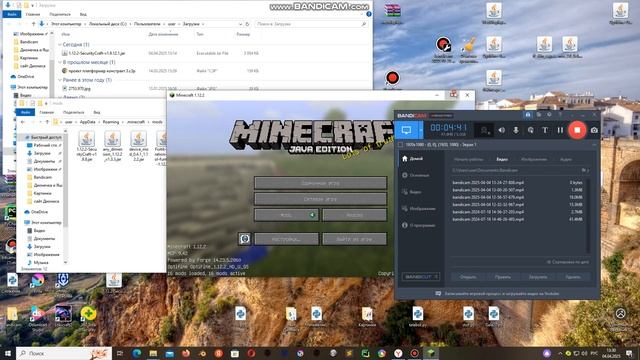The height and width of the screenshot is (360, 640).
Task: Collapse Bandicam capture area bar arrow
Action: [x=594, y=144]
